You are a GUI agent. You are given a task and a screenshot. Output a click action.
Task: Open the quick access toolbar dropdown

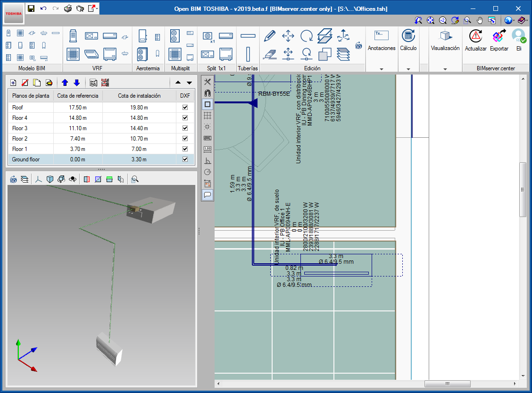(97, 8)
